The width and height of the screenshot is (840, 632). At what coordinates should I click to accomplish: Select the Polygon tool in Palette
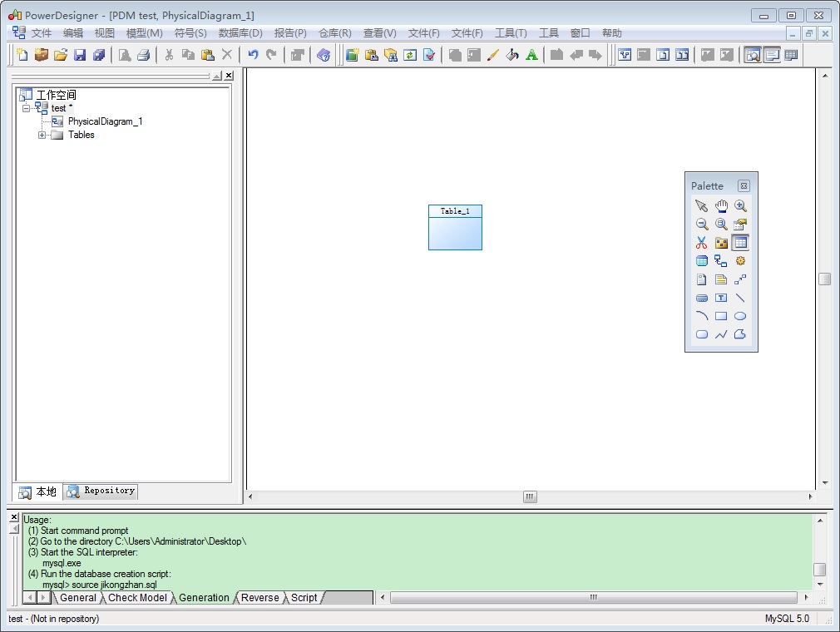pos(740,334)
